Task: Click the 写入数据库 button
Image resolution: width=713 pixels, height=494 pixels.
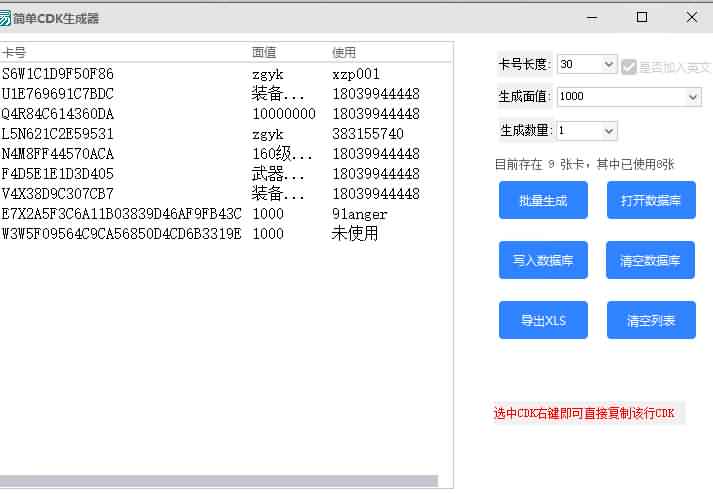Action: point(543,260)
